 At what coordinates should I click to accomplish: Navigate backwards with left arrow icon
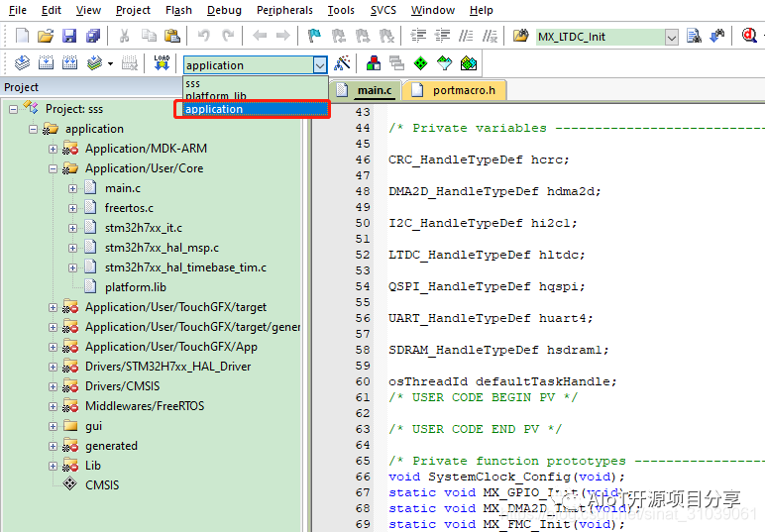pos(260,36)
